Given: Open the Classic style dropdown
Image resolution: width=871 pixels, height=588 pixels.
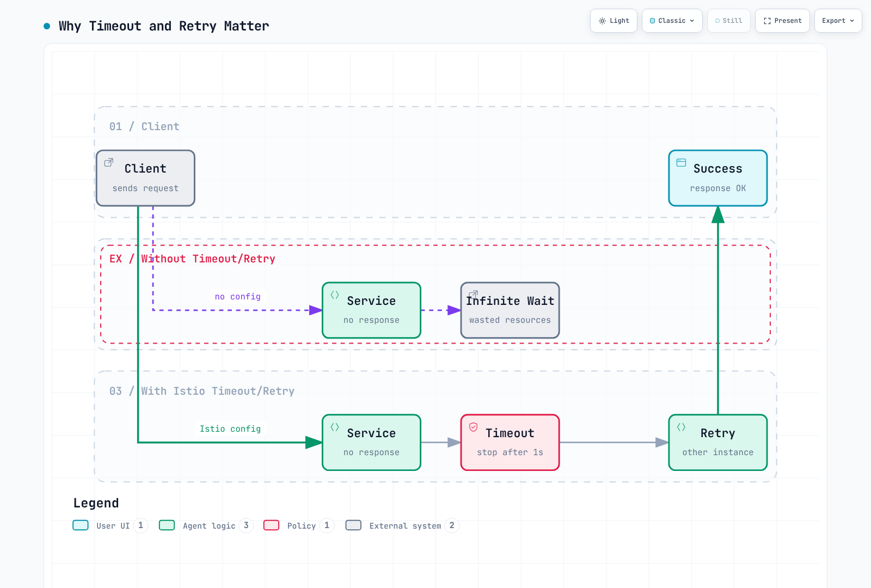Looking at the screenshot, I should coord(672,21).
